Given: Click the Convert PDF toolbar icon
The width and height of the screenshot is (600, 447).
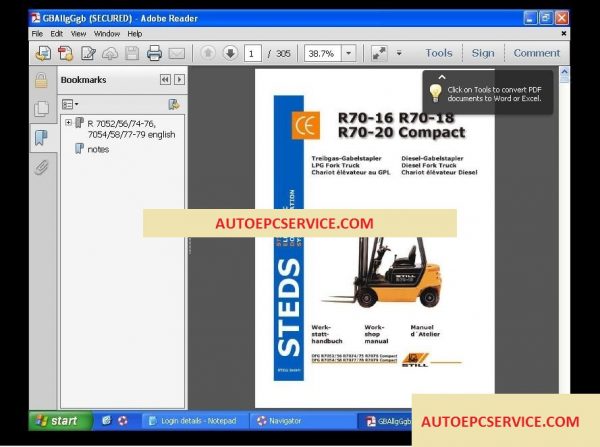Looking at the screenshot, I should click(x=65, y=53).
